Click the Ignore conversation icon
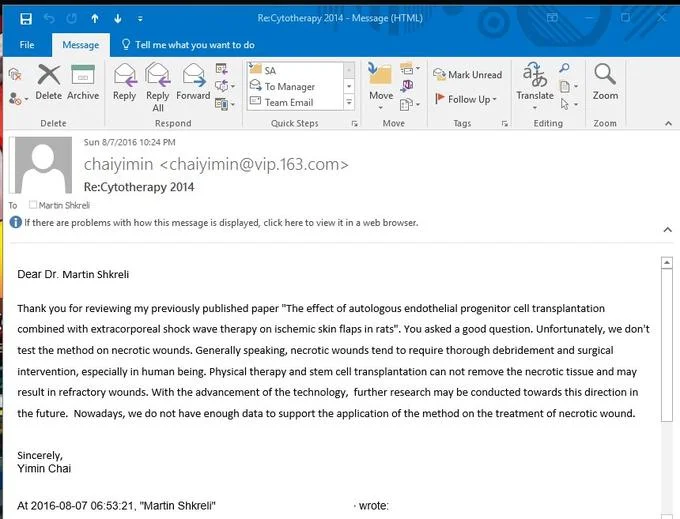The image size is (680, 519). 15,74
